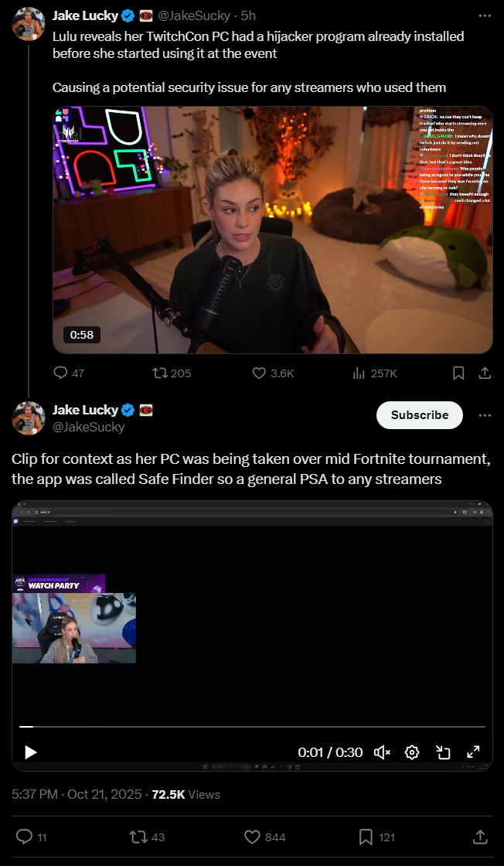The height and width of the screenshot is (866, 504).
Task: Open the 0:58 Lulu video thumbnail
Action: coord(273,230)
